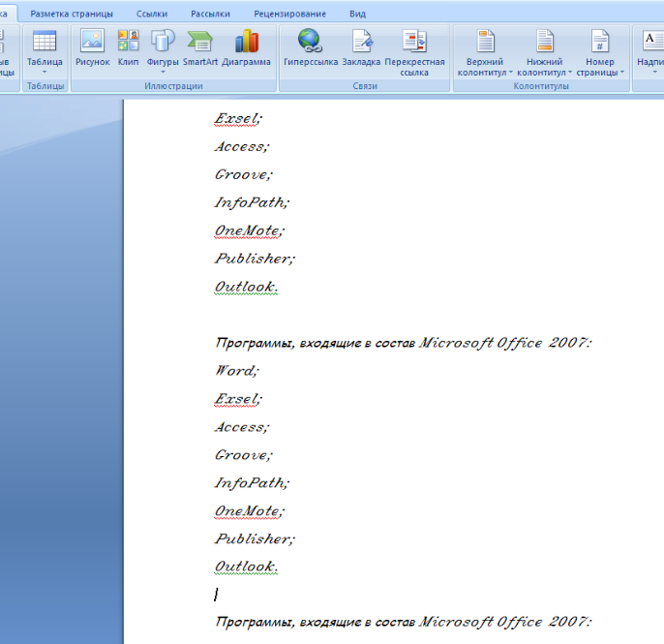Click the second Groove; line
Screen dimensions: 664x644
tap(244, 455)
